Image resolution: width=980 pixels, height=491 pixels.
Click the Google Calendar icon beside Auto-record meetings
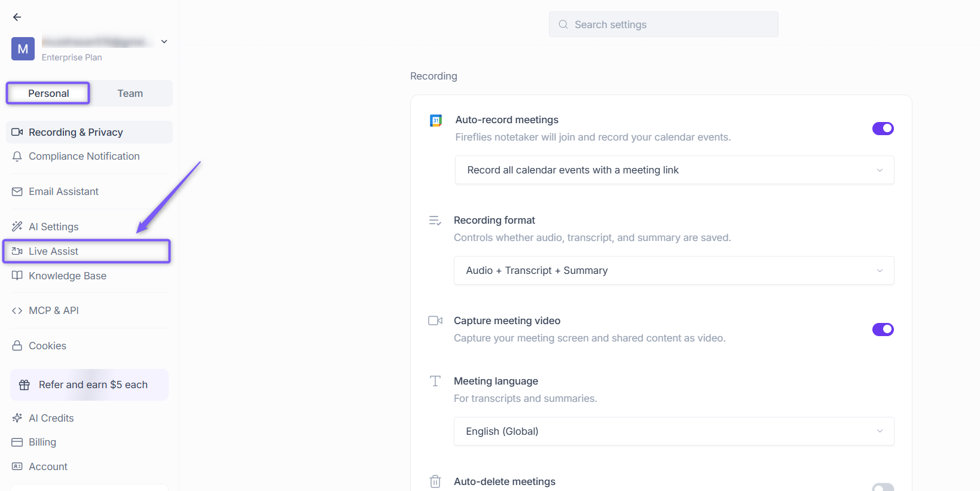(436, 121)
